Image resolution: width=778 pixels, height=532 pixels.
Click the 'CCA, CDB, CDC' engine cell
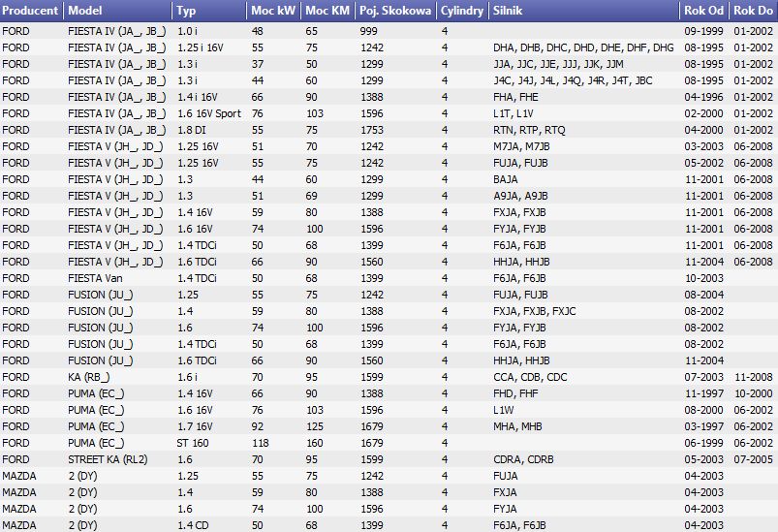pos(530,377)
